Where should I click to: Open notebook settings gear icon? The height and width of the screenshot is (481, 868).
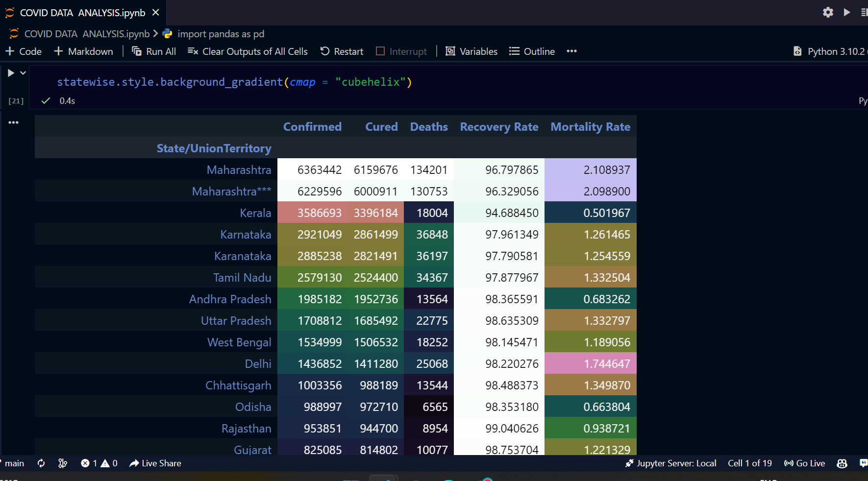click(x=828, y=12)
